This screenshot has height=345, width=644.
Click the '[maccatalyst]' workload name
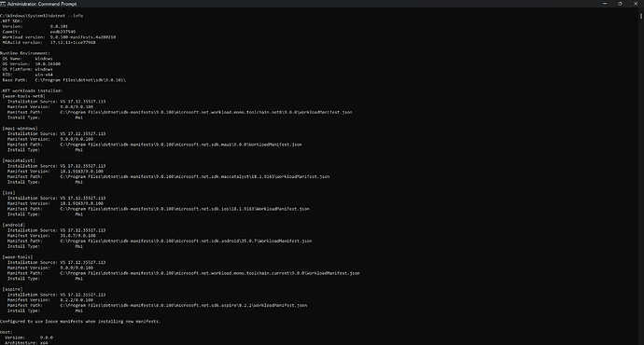(19, 160)
